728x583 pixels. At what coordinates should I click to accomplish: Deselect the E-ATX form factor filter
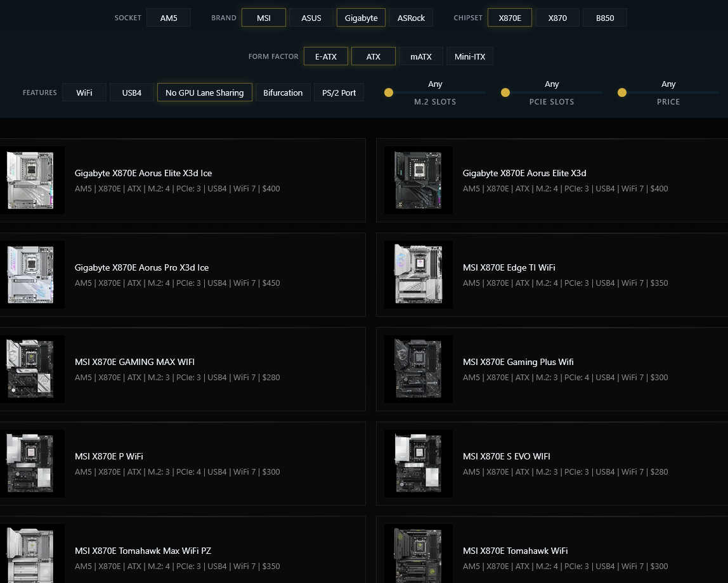coord(326,56)
